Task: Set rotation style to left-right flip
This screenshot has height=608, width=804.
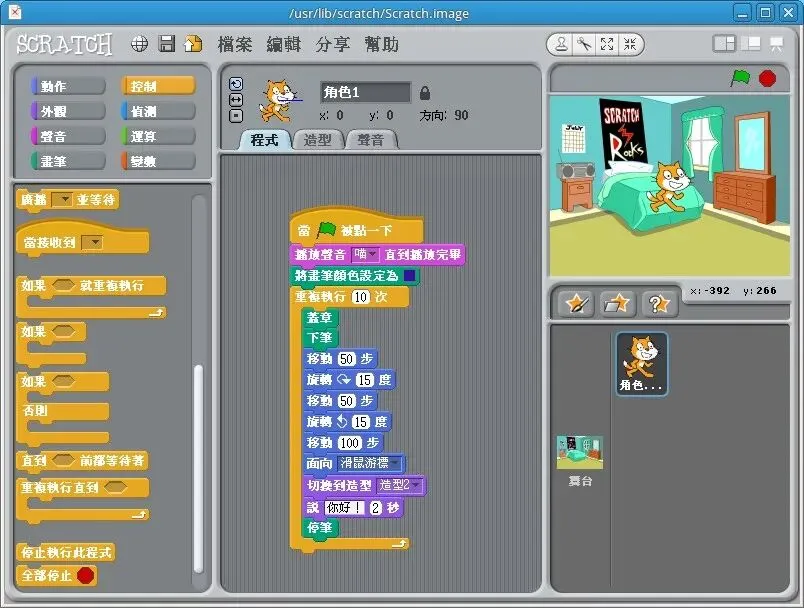Action: point(236,99)
